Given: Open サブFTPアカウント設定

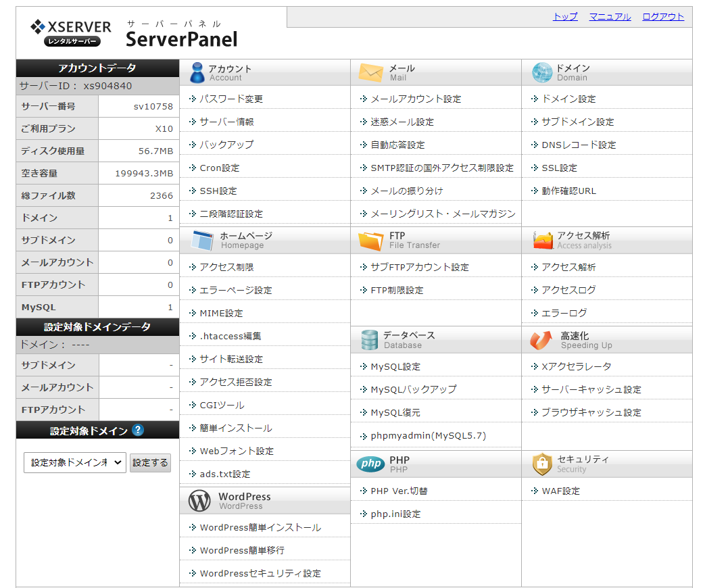Looking at the screenshot, I should pos(420,267).
